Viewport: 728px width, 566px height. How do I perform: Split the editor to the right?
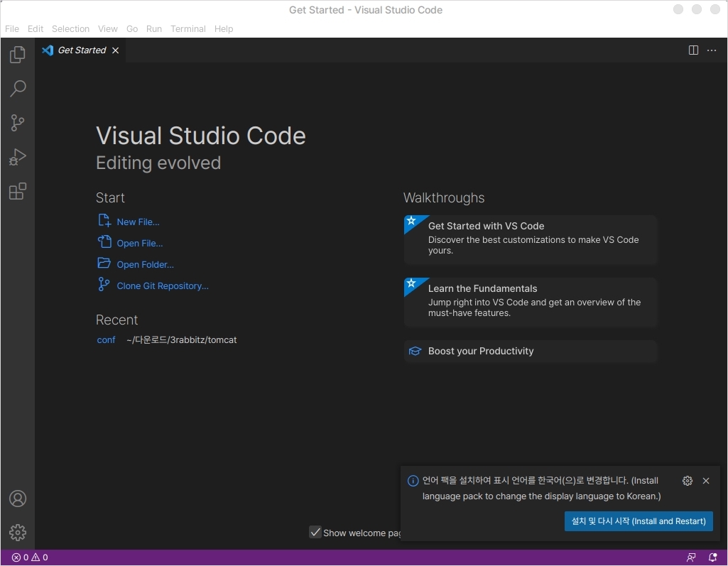point(693,50)
